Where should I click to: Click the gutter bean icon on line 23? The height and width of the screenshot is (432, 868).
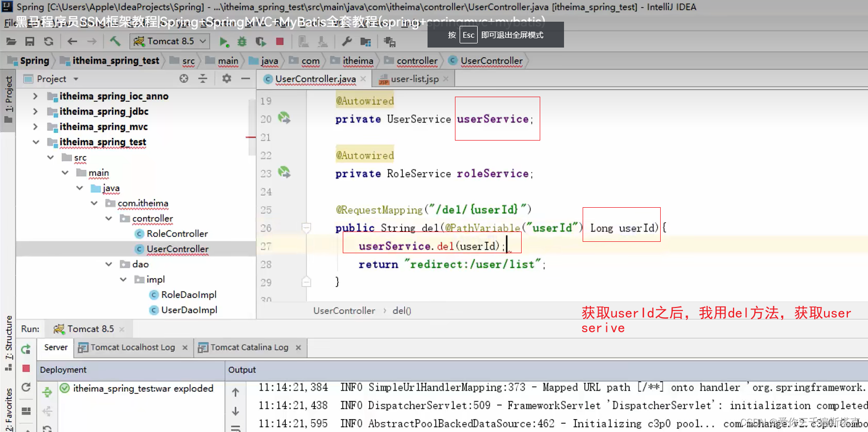point(284,172)
